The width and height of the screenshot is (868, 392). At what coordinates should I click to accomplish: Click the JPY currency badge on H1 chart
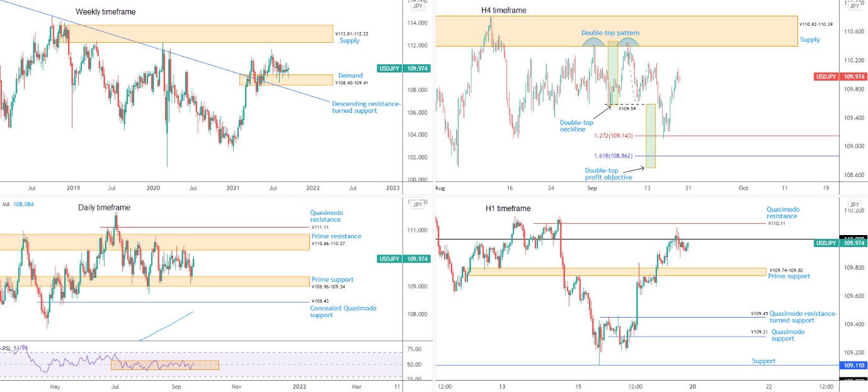pyautogui.click(x=854, y=204)
